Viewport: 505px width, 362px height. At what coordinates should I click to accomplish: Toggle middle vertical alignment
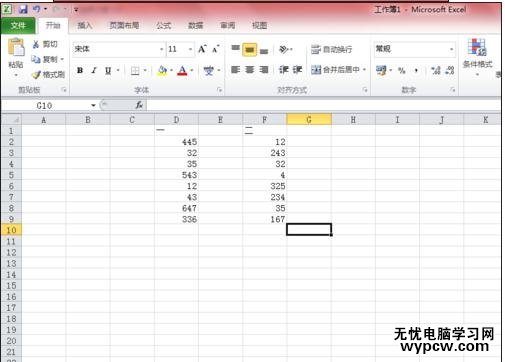[x=249, y=50]
